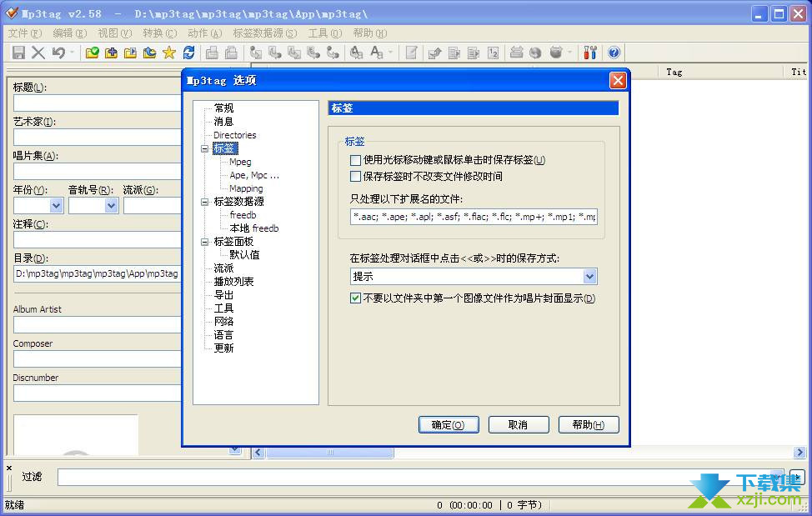
Task: Click the 确定(O) button
Action: click(449, 425)
